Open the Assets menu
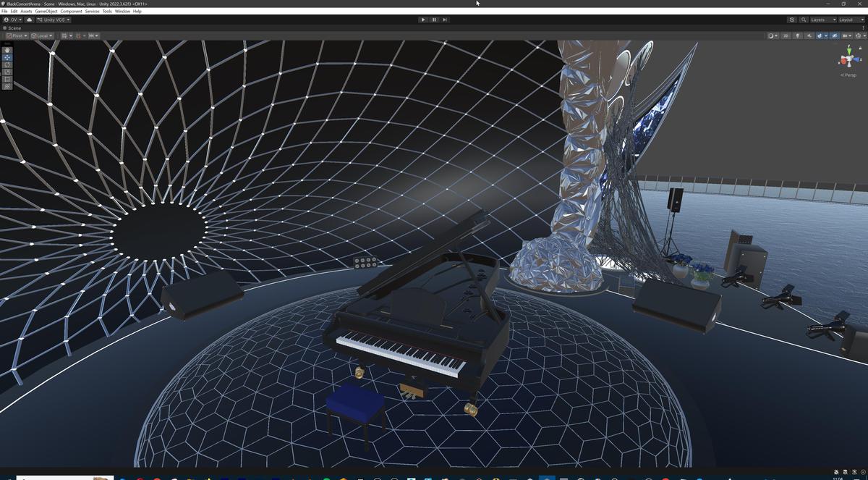This screenshot has width=868, height=480. pyautogui.click(x=26, y=11)
